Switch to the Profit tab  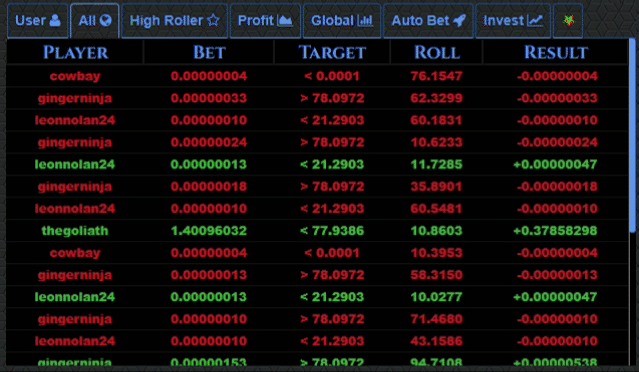(x=265, y=20)
